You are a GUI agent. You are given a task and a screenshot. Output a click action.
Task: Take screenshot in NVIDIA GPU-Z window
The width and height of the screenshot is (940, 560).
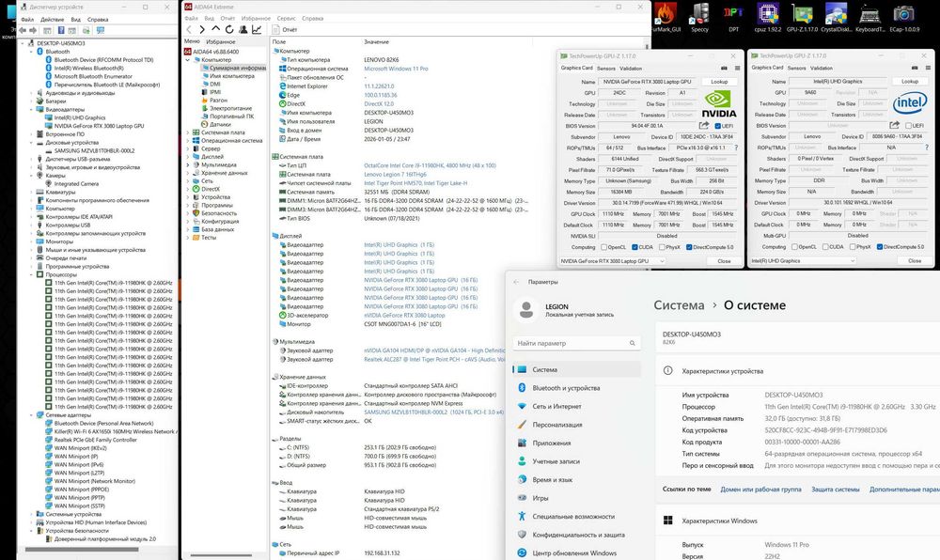pos(724,69)
